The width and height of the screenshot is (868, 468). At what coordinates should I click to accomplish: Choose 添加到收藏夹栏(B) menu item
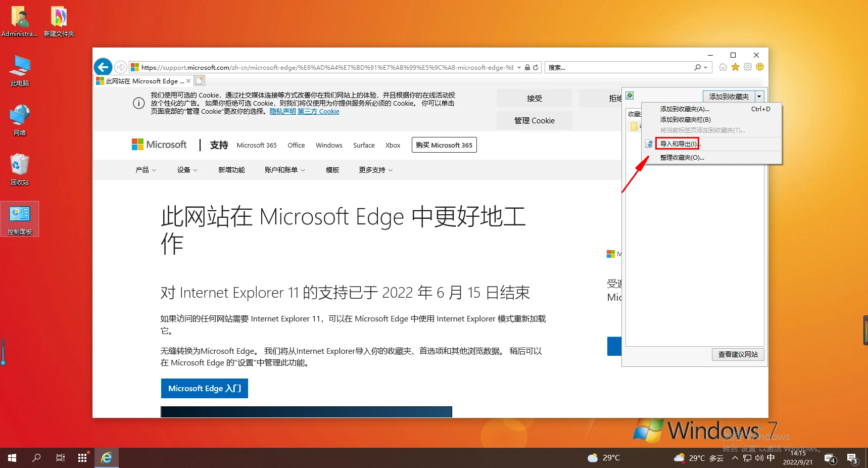[712, 119]
